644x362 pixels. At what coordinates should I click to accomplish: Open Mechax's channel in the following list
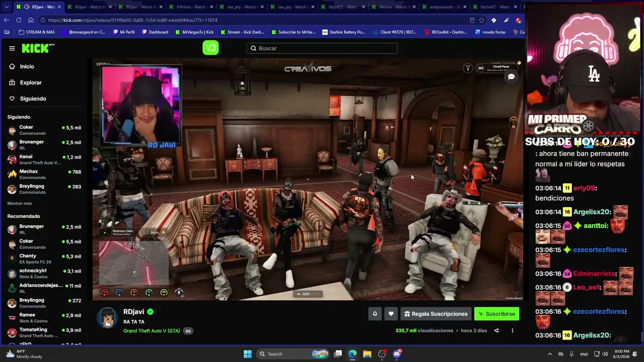[44, 174]
